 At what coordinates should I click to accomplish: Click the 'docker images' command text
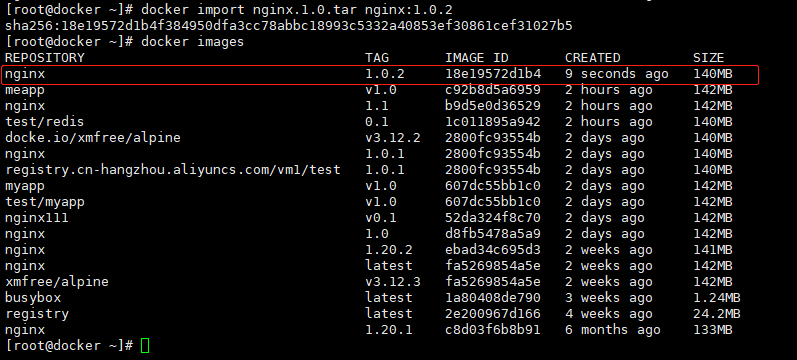coord(193,42)
